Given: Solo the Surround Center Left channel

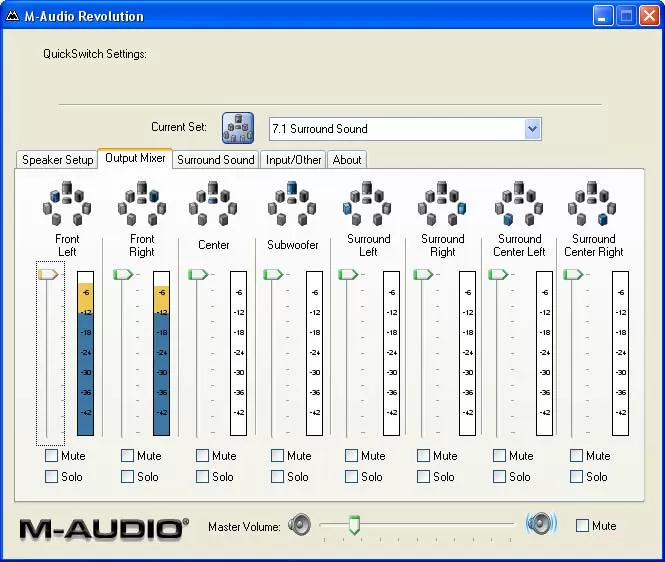Looking at the screenshot, I should 499,476.
